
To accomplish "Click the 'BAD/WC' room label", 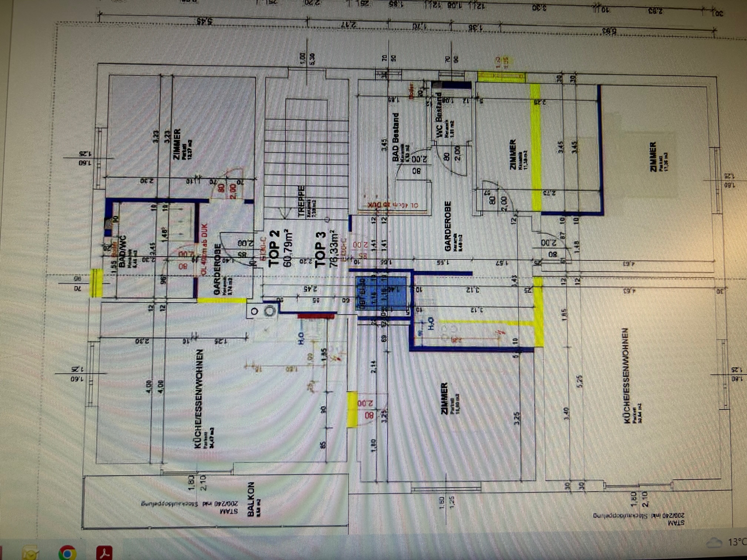I will [x=122, y=251].
